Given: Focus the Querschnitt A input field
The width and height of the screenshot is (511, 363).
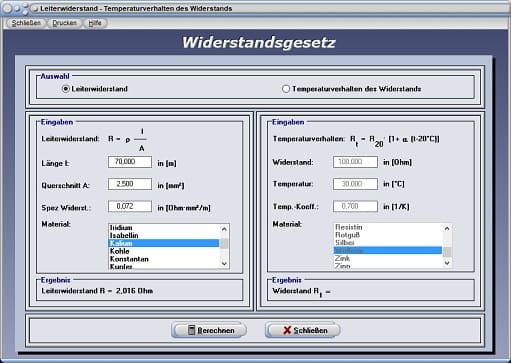Looking at the screenshot, I should pyautogui.click(x=130, y=184).
